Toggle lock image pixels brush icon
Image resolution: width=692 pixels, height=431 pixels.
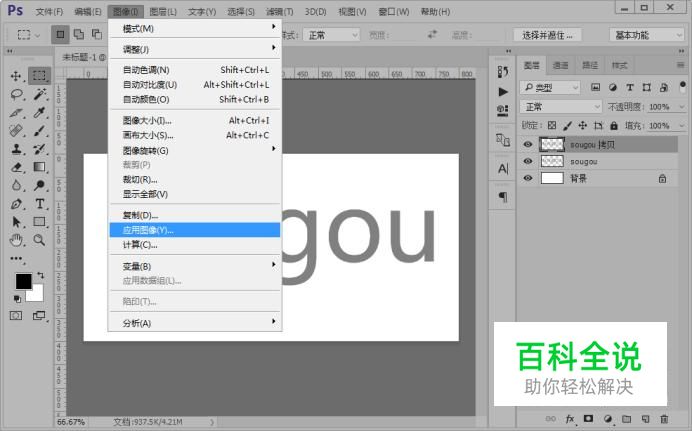click(x=567, y=126)
